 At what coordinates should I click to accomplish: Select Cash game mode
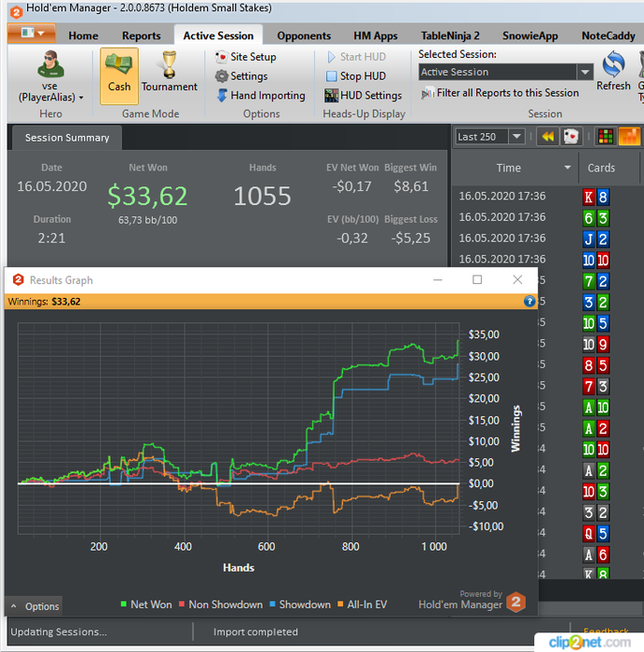pos(119,75)
